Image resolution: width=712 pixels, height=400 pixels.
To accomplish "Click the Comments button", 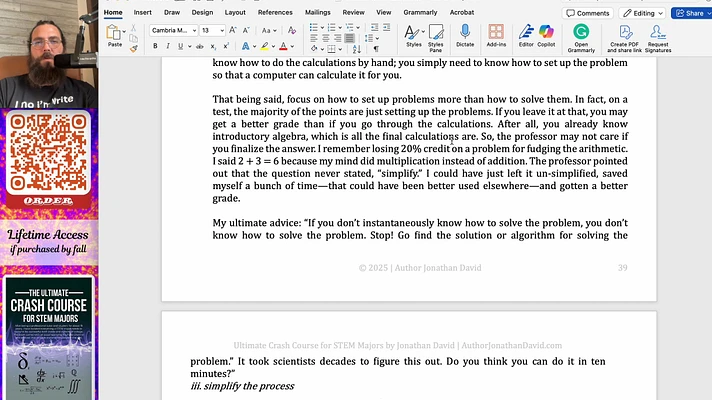I will (588, 13).
